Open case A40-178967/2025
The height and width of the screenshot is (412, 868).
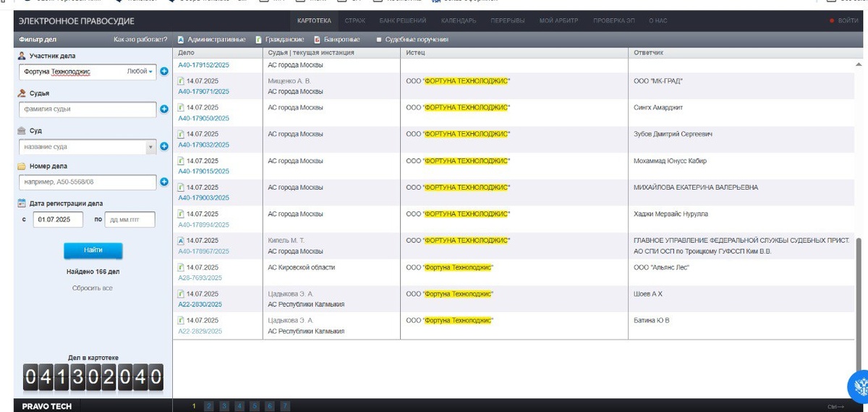tap(203, 251)
